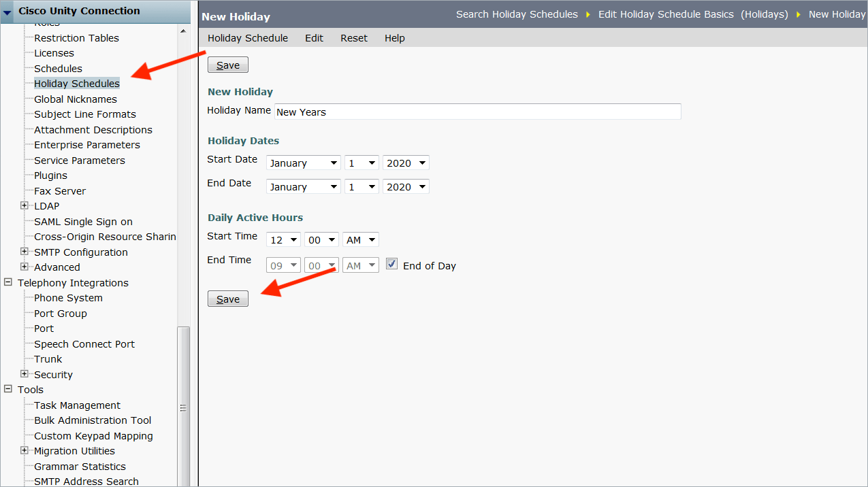Image resolution: width=868 pixels, height=487 pixels.
Task: Open the Start Time AM/PM dropdown
Action: pos(361,240)
